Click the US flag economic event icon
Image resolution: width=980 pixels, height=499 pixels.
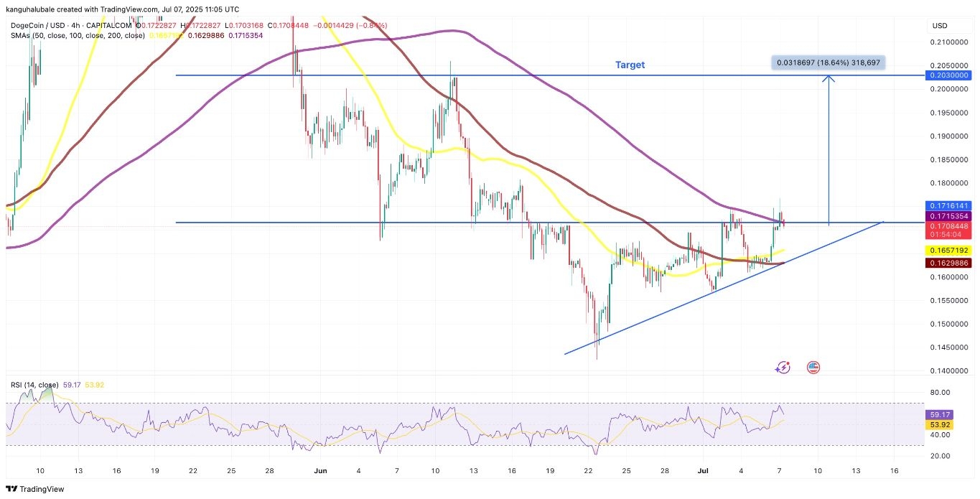coord(813,367)
